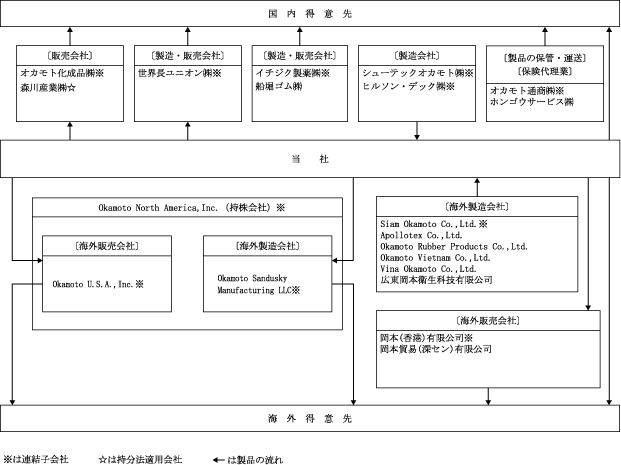The image size is (621, 465).
Task: Click the 当社 label in the center bar
Action: (310, 159)
